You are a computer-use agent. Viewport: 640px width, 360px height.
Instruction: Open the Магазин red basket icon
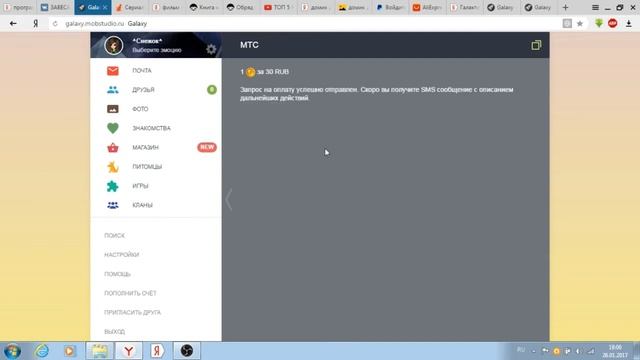113,147
